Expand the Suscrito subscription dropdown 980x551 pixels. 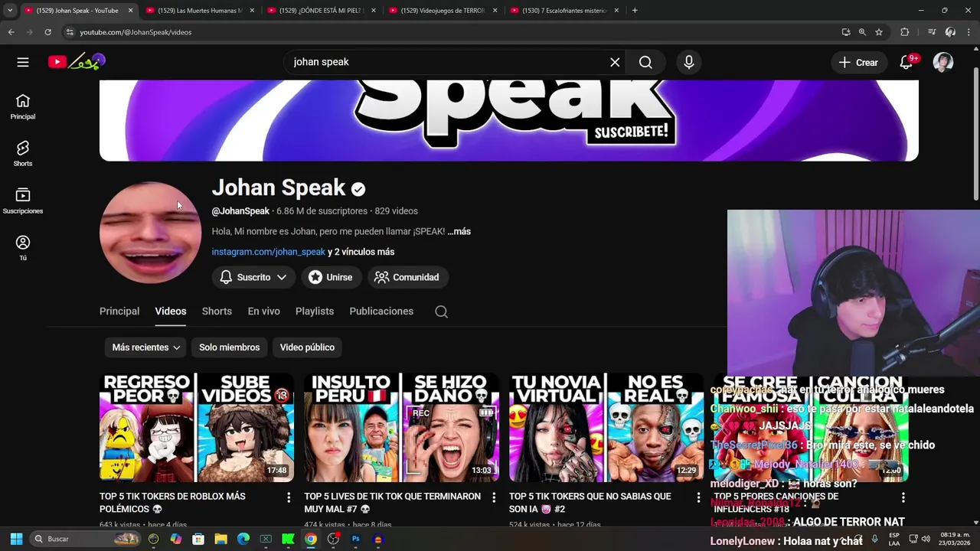(x=253, y=277)
